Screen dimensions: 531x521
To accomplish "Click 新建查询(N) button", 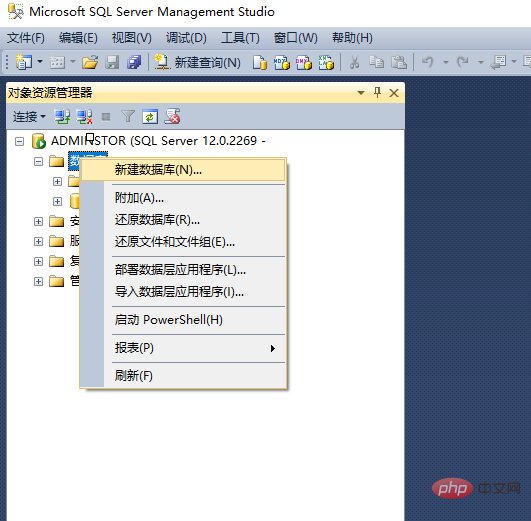I will pyautogui.click(x=197, y=62).
